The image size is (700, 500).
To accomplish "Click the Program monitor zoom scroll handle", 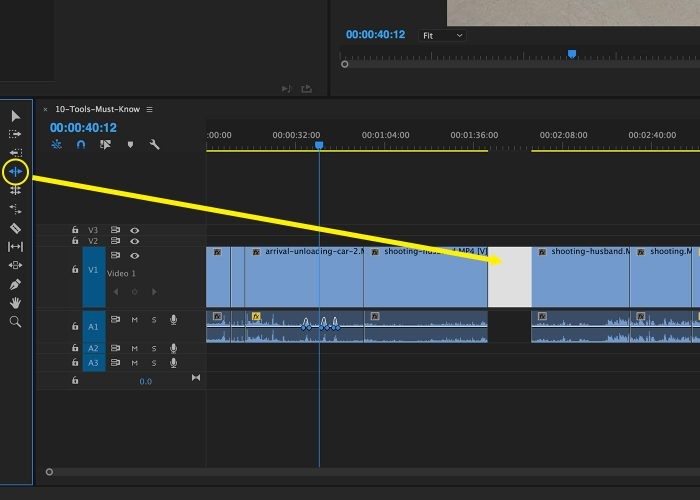I will click(x=344, y=64).
